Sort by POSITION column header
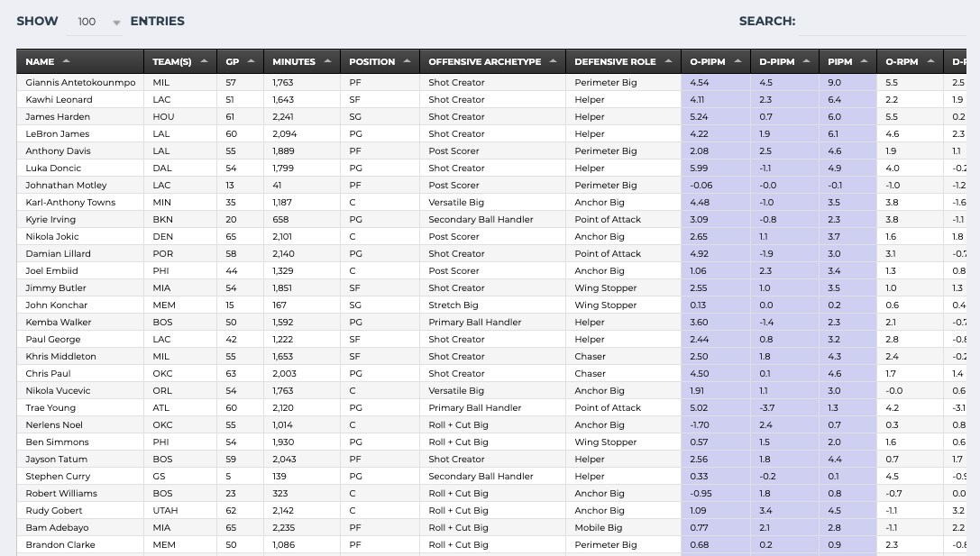Screen dimensions: 980x556 click(380, 61)
